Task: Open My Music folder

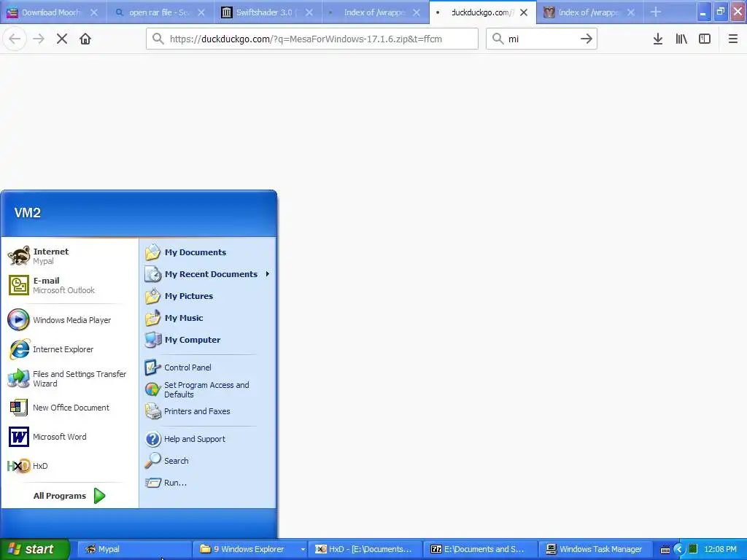Action: (208, 318)
